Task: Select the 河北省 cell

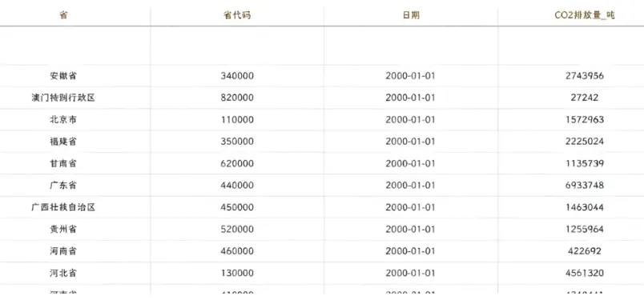Action: [x=63, y=273]
